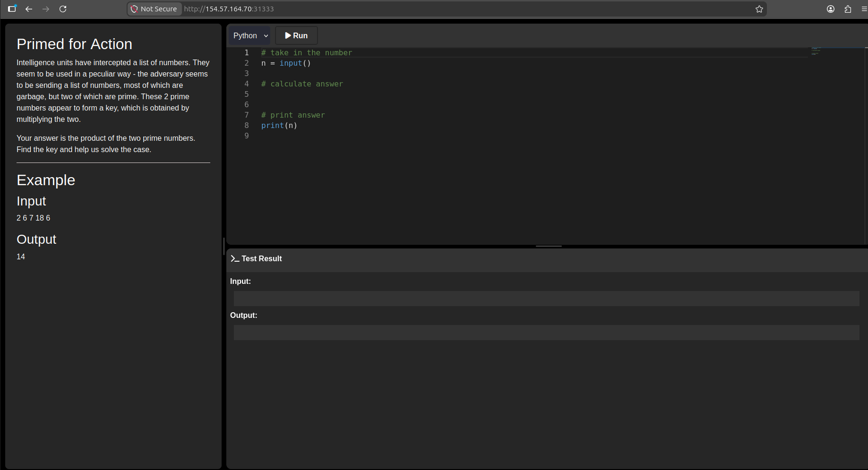Viewport: 868px width, 470px height.
Task: Click the horizontal divider handle above Test Result
Action: tap(549, 246)
